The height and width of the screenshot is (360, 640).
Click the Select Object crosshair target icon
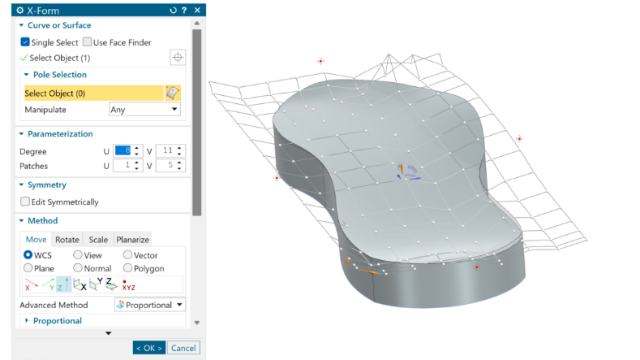pos(178,58)
